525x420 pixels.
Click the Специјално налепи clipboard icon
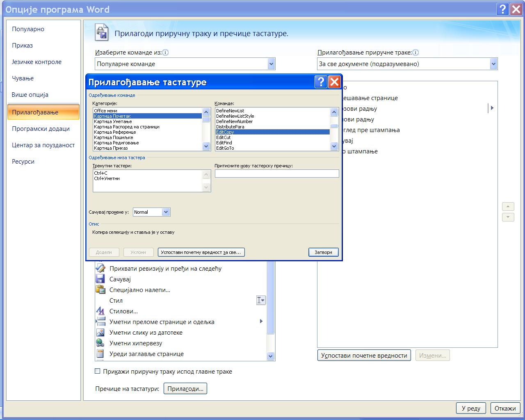pos(100,290)
